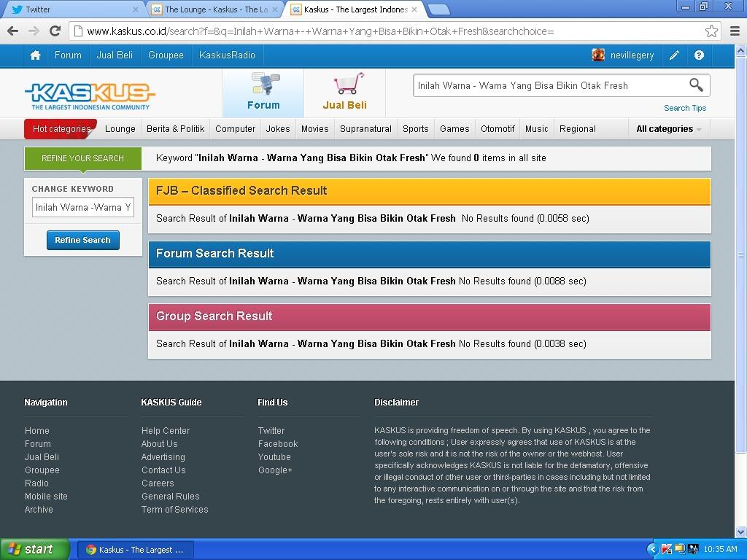The width and height of the screenshot is (747, 560).
Task: Click the Chrome icon in taskbar button
Action: (90, 550)
